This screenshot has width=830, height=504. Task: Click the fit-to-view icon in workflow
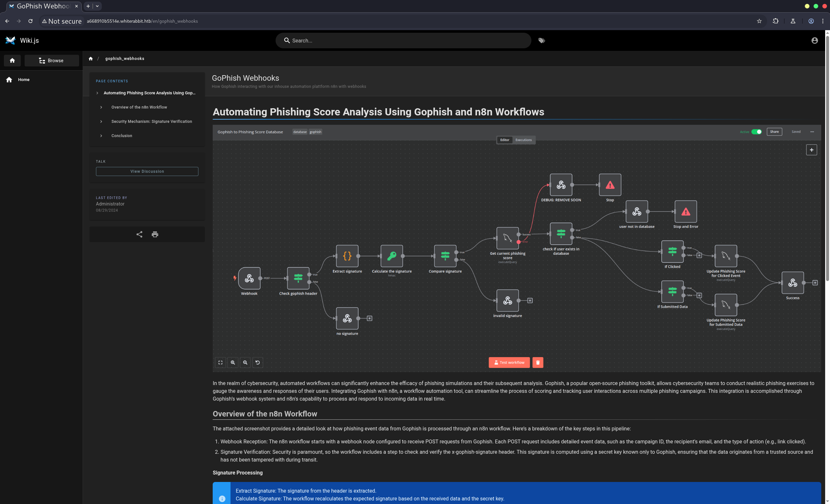[x=220, y=363]
